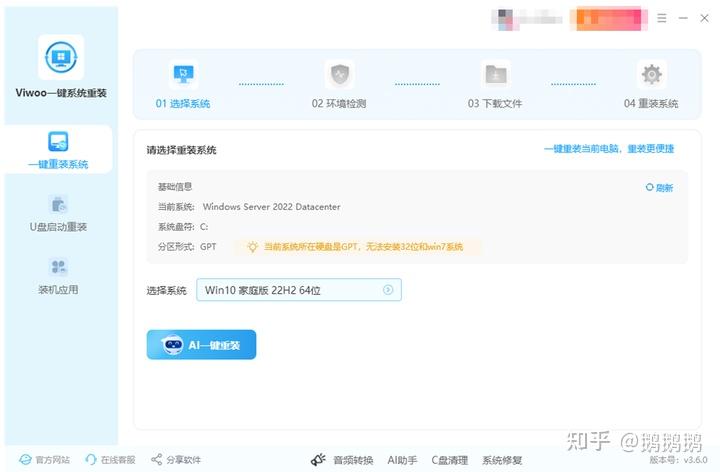The width and height of the screenshot is (720, 472).
Task: Close the Viwoo window
Action: [704, 18]
